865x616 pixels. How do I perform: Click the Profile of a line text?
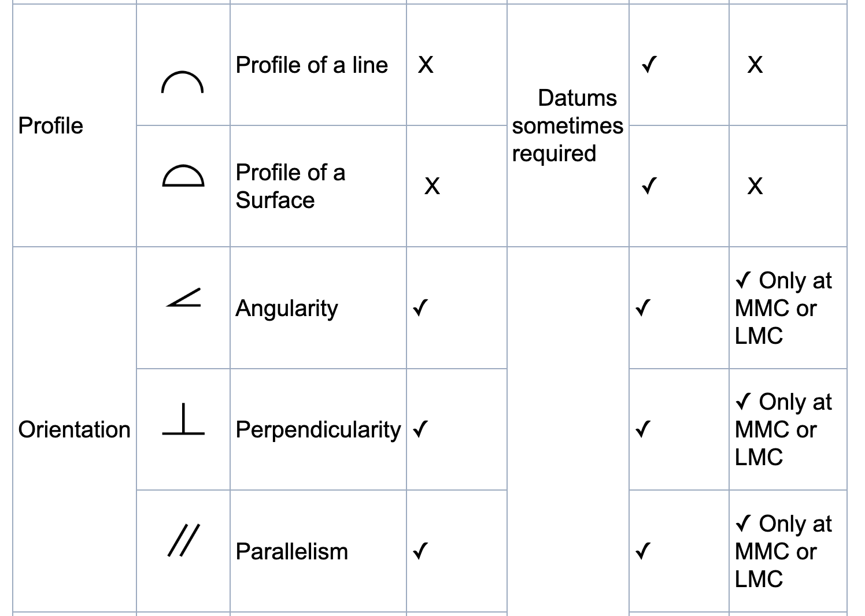point(312,65)
